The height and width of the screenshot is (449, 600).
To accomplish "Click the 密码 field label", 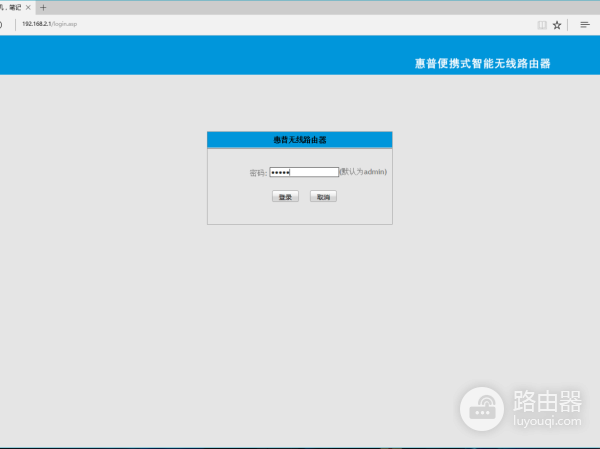I will [x=258, y=173].
